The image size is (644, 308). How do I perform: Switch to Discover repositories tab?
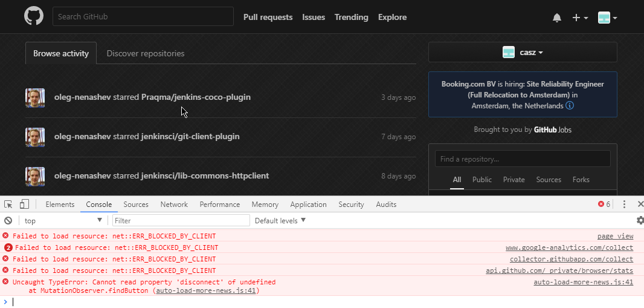coord(146,53)
